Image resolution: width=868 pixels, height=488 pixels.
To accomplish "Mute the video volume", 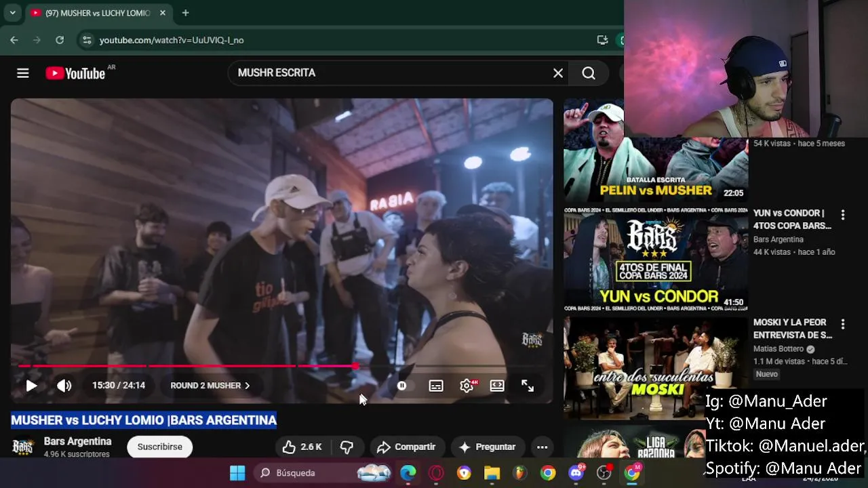I will pyautogui.click(x=64, y=386).
